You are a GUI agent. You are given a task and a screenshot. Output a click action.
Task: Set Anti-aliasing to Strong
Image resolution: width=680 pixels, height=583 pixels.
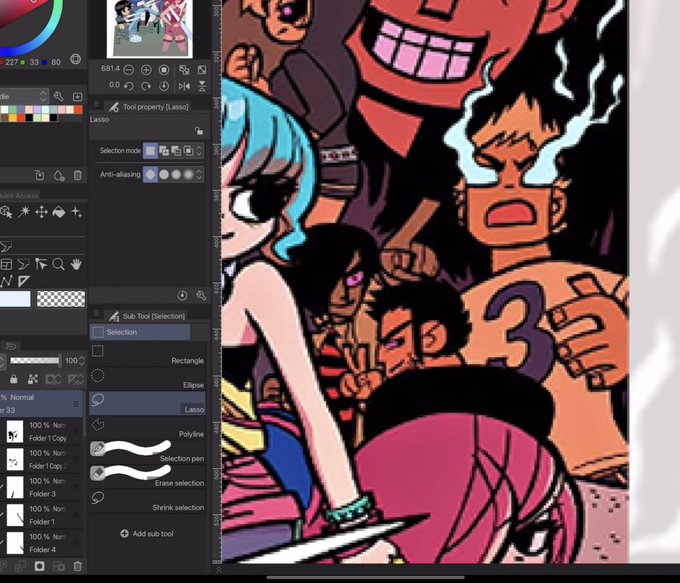point(188,174)
